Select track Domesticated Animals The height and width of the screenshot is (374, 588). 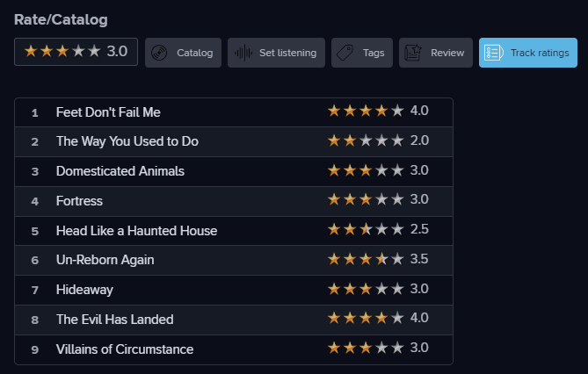point(120,171)
